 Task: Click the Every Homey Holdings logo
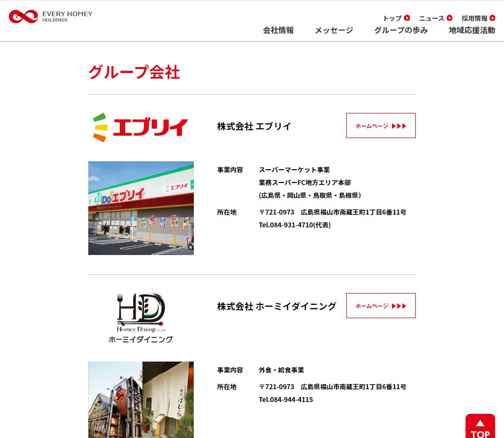(50, 16)
